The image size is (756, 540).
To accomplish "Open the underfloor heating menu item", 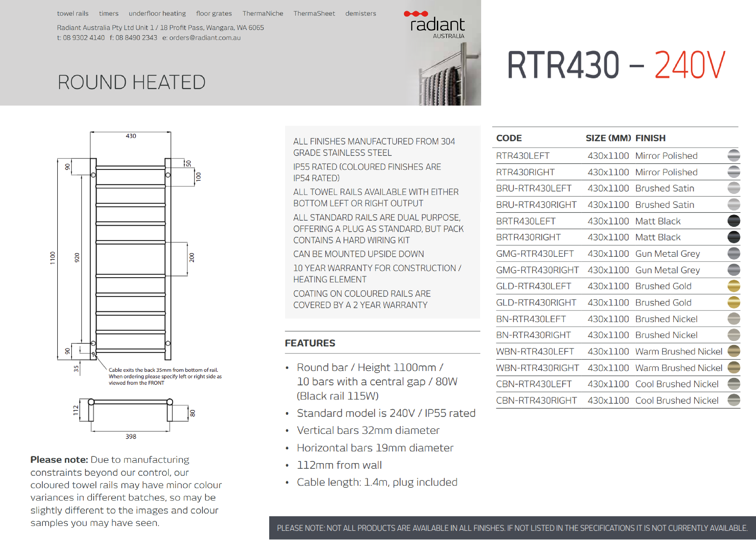I will [x=157, y=13].
